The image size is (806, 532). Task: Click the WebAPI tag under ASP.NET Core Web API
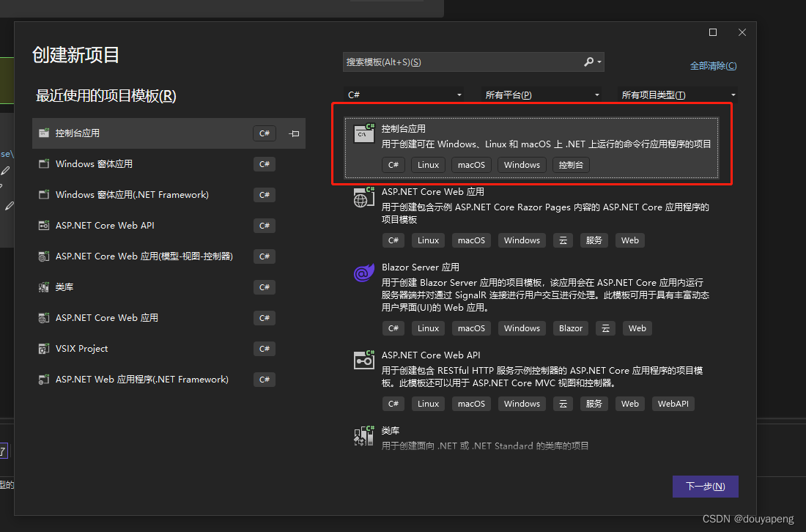tap(673, 404)
